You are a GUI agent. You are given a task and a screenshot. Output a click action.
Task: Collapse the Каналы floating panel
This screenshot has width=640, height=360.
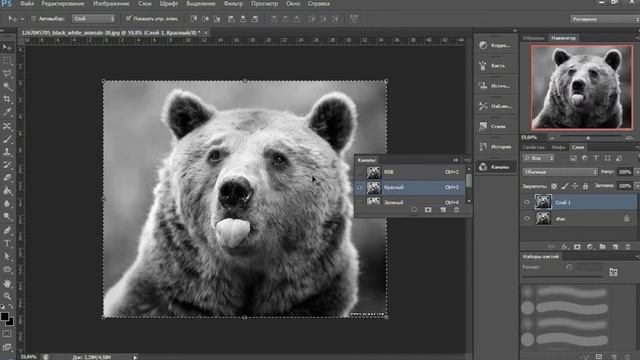456,160
